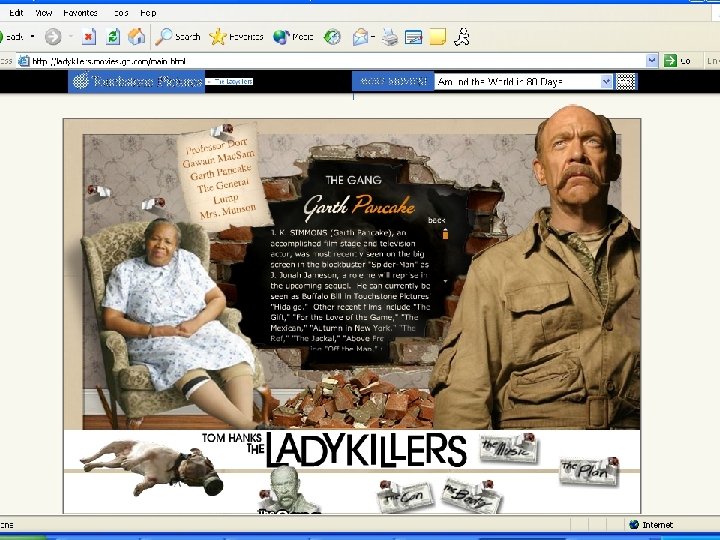Click the Edit page toolbar icon
This screenshot has width=720, height=540.
click(413, 37)
